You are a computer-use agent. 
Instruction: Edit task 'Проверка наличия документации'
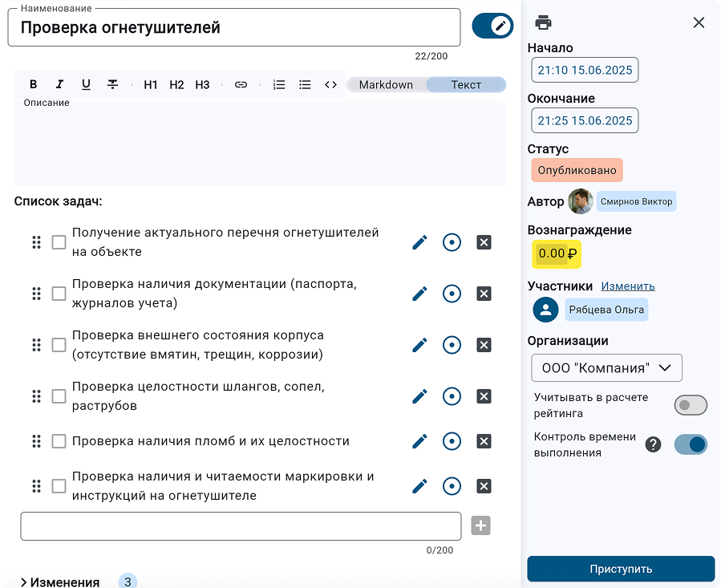[419, 294]
